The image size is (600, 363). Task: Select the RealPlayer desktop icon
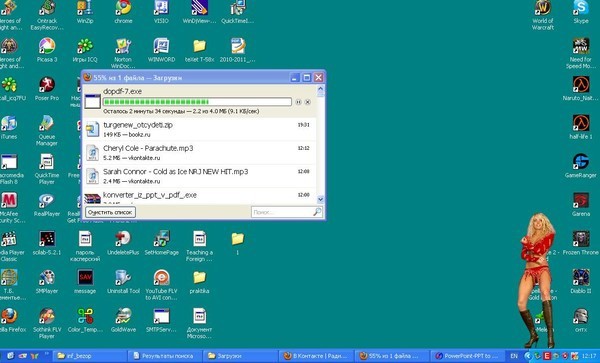[47, 205]
